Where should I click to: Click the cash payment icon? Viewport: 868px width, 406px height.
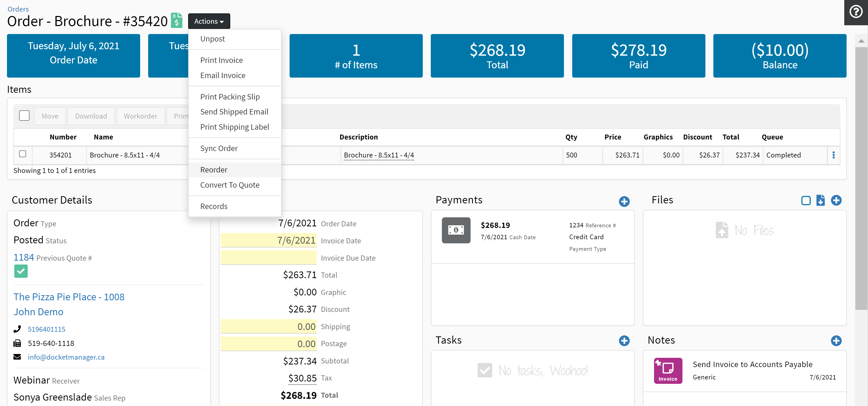coord(456,230)
